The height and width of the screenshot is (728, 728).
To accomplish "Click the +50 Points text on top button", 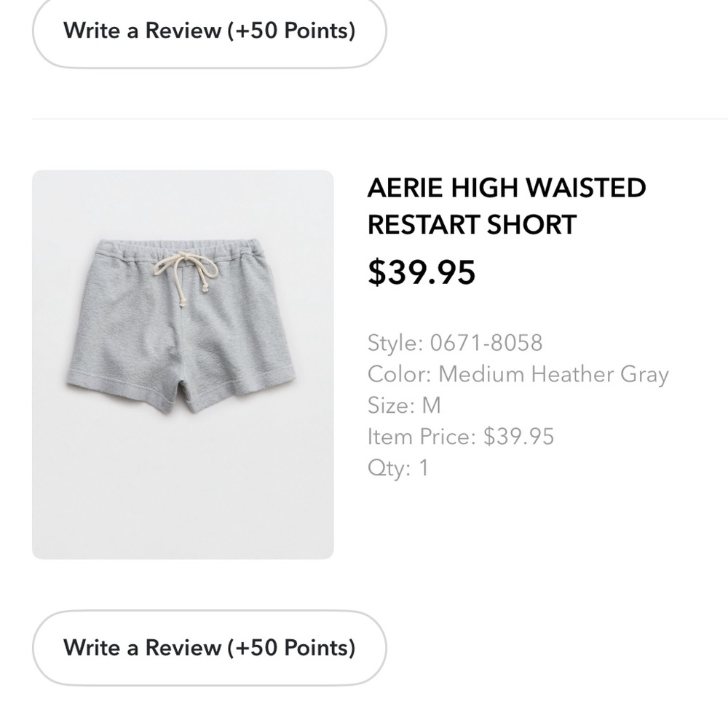I will click(x=290, y=31).
